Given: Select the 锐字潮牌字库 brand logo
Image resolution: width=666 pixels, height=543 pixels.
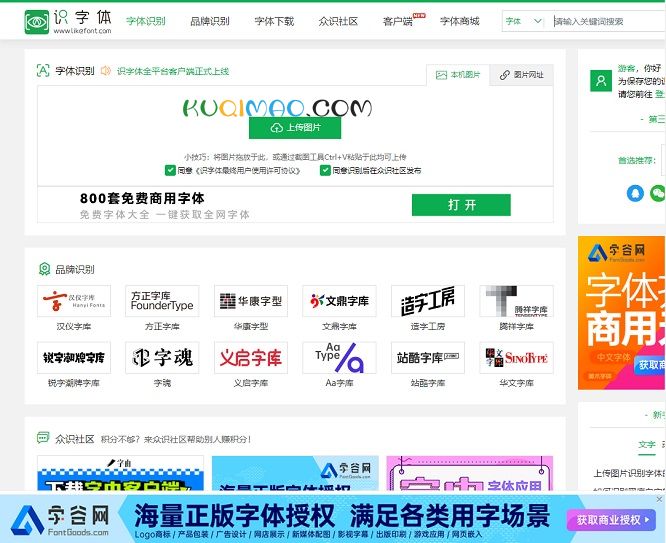Looking at the screenshot, I should pos(74,357).
